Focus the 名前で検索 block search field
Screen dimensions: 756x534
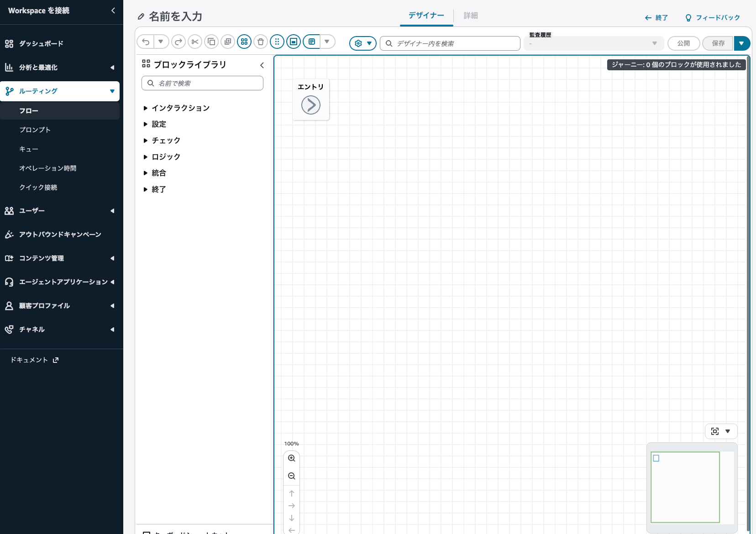pos(202,83)
